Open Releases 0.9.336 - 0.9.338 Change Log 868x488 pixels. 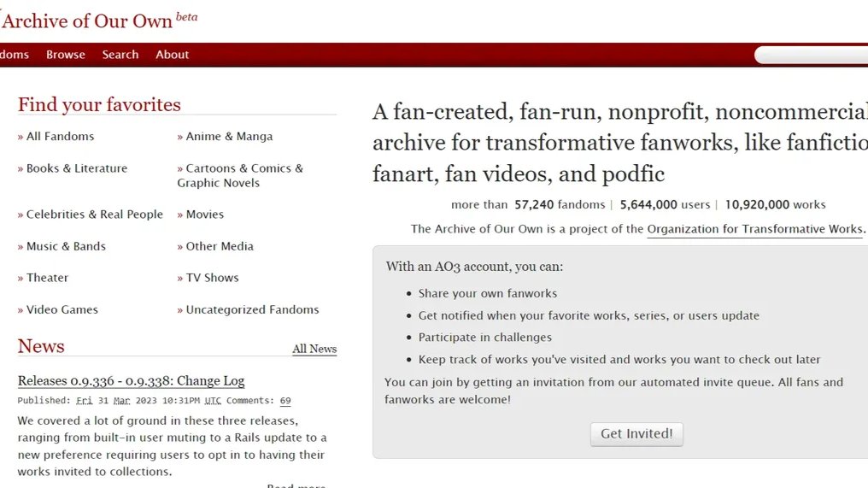(131, 381)
